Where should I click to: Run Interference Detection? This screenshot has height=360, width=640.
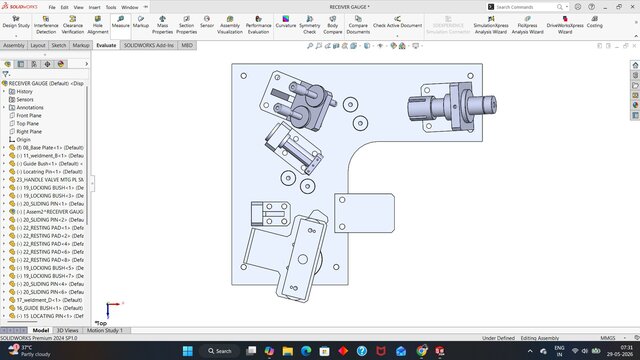coord(46,25)
